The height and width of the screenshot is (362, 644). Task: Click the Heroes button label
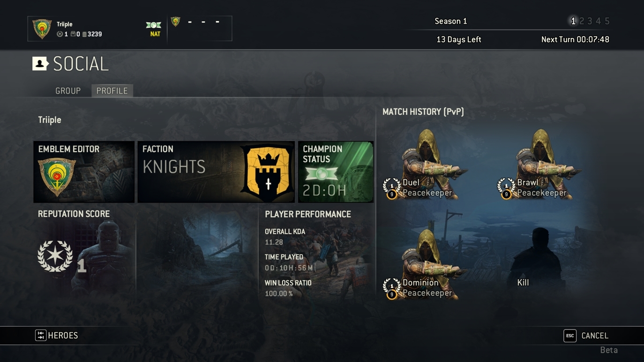(63, 335)
